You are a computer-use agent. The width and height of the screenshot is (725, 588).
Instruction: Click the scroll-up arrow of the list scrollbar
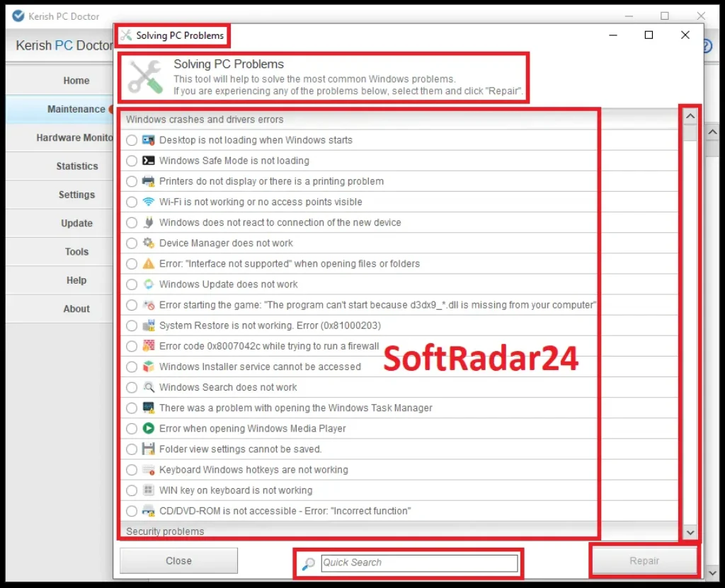point(690,115)
